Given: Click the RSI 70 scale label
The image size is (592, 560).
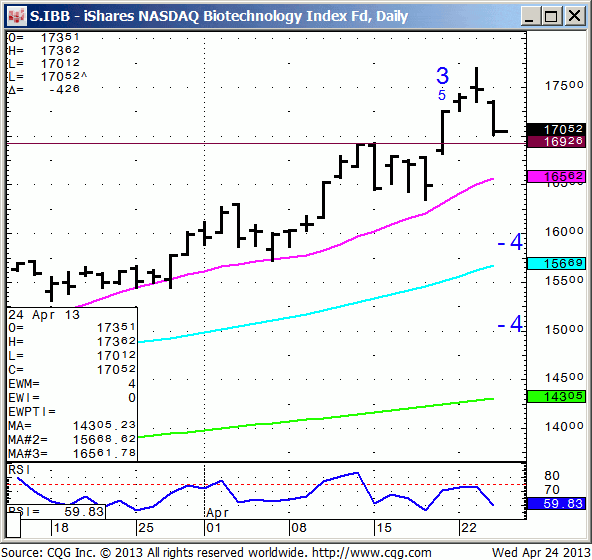Looking at the screenshot, I should click(552, 490).
